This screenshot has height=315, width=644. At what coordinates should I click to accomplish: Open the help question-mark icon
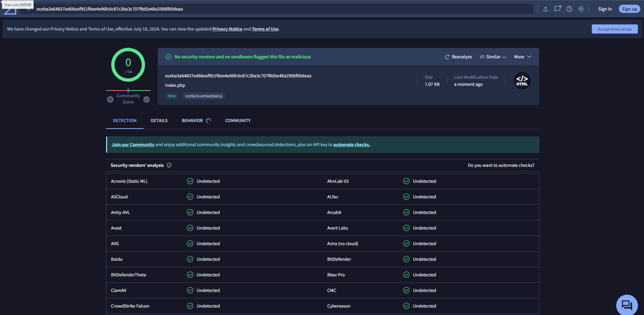(569, 9)
